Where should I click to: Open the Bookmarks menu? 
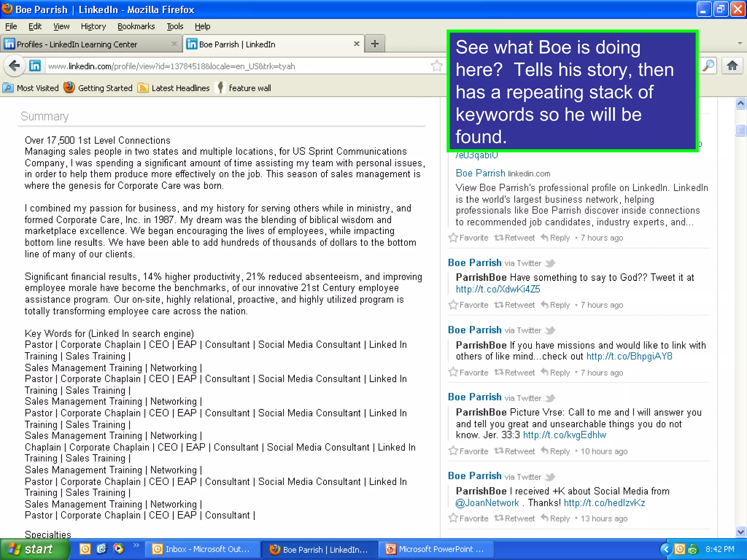click(x=136, y=26)
